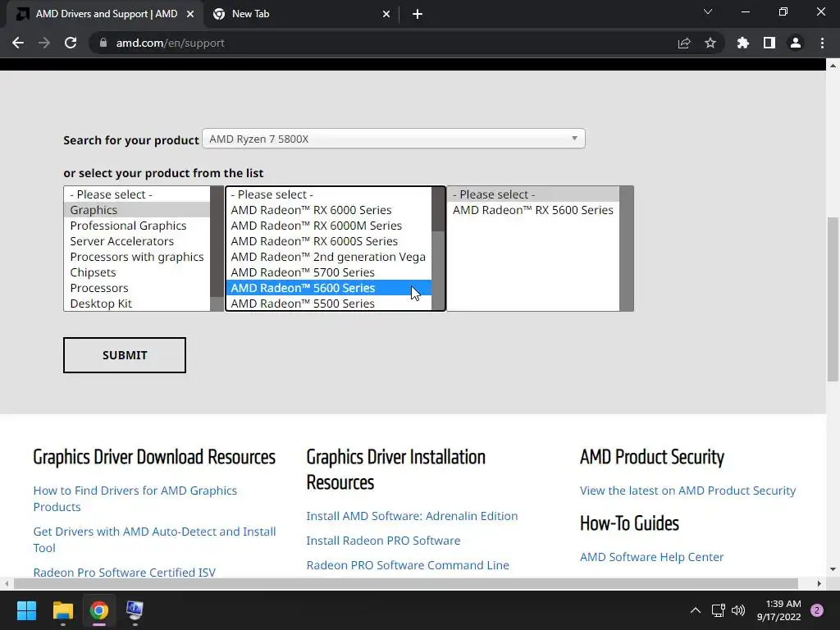Screen dimensions: 840x630
Task: Click the category list scrollbar
Action: point(217,249)
